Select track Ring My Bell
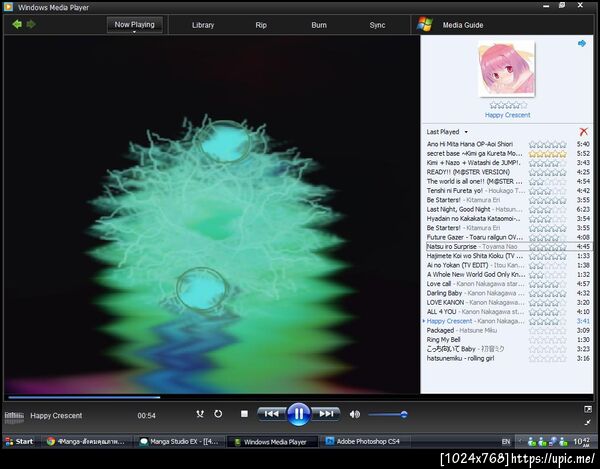 pyautogui.click(x=509, y=340)
